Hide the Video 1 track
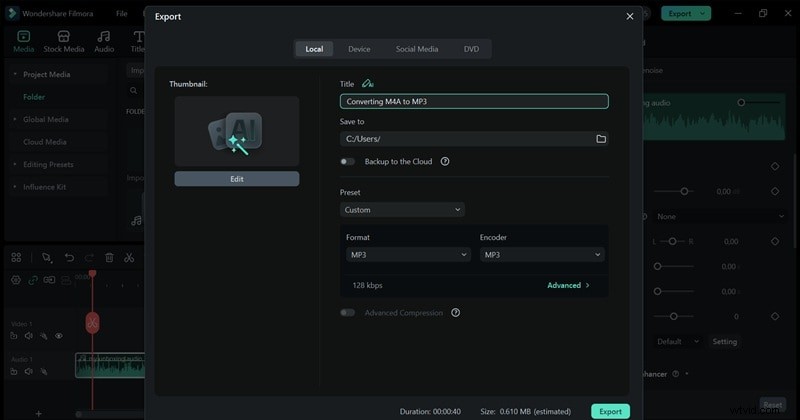 point(59,336)
